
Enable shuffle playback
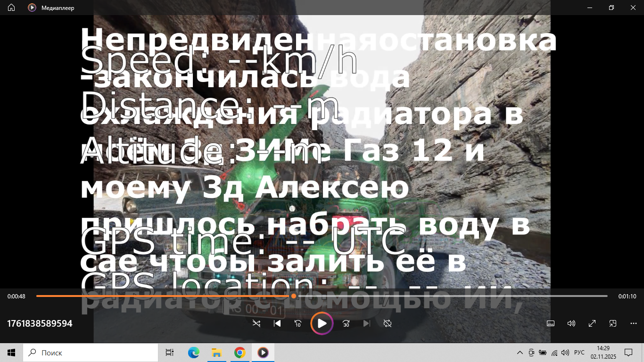(256, 323)
